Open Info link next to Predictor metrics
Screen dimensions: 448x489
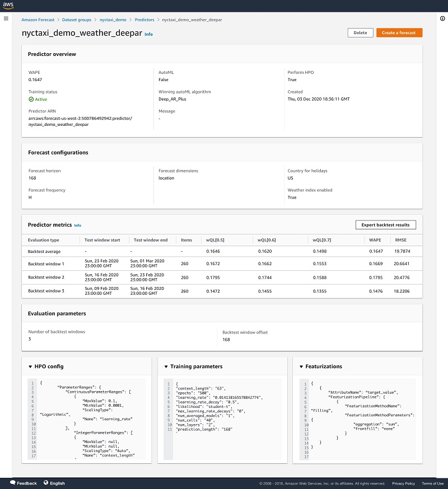(x=78, y=225)
